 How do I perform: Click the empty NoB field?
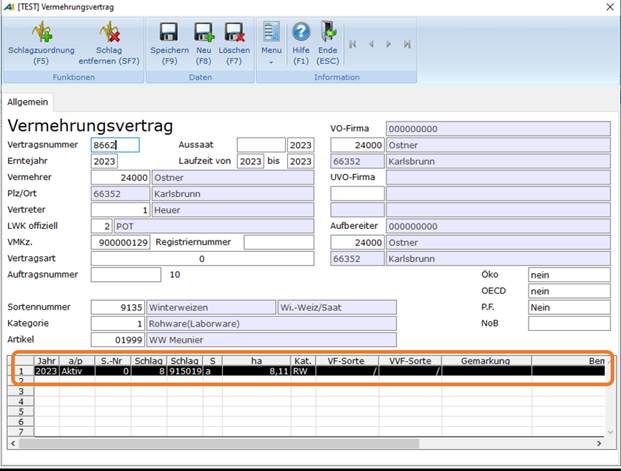click(x=569, y=324)
